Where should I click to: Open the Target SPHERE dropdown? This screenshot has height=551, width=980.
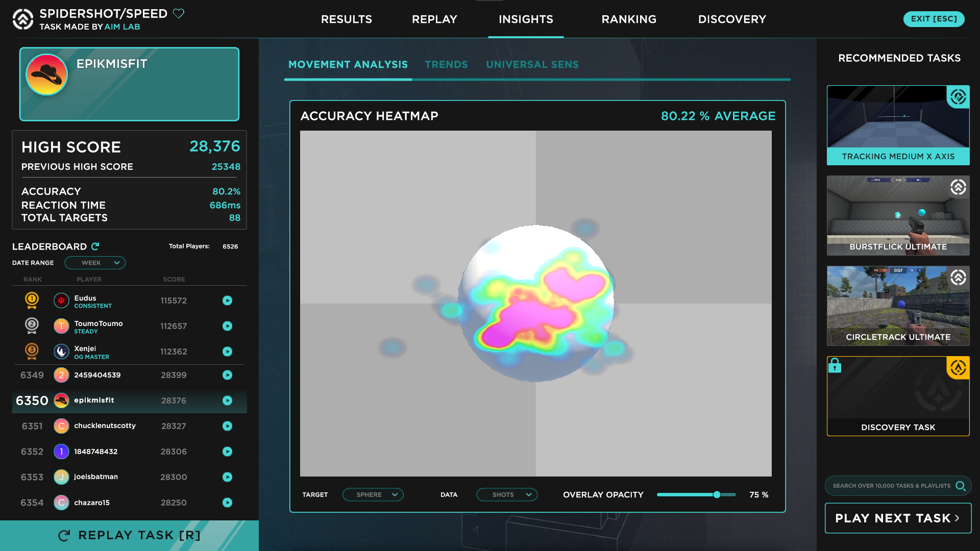coord(373,495)
